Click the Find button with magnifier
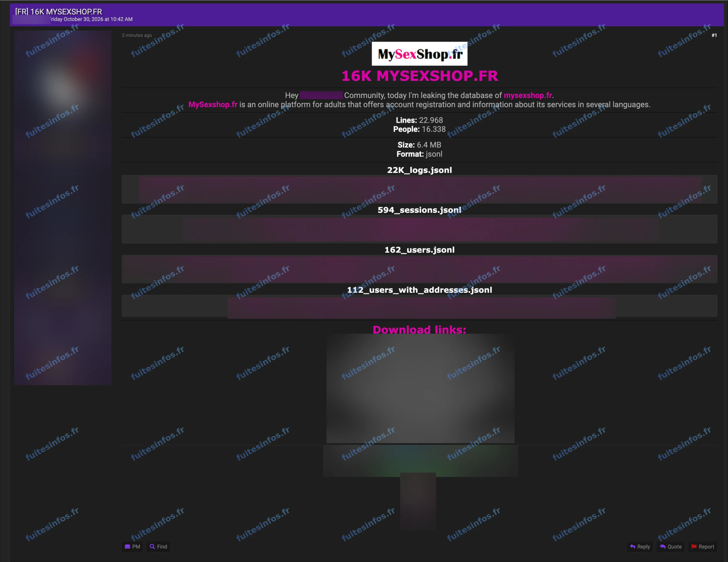Image resolution: width=728 pixels, height=562 pixels. [x=159, y=547]
